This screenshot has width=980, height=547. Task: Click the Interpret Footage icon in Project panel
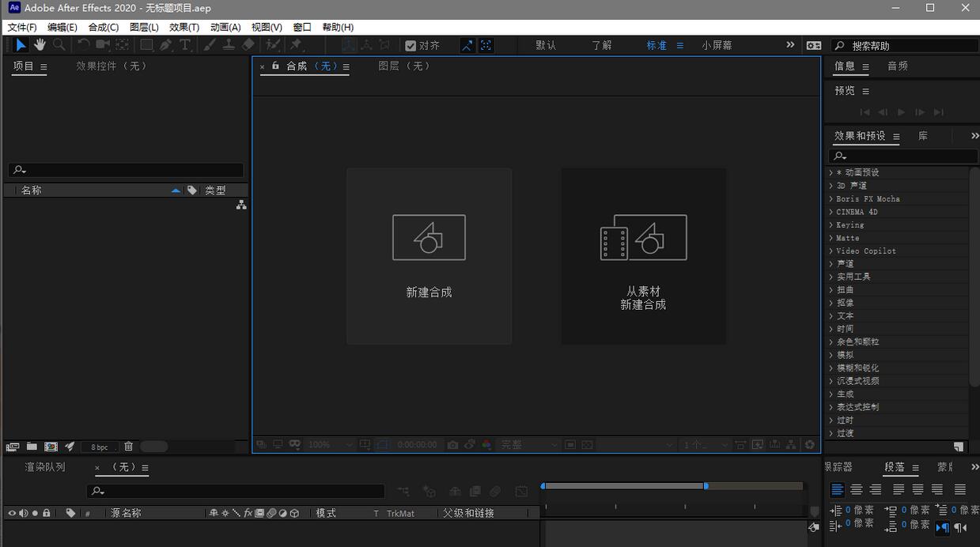(x=13, y=447)
